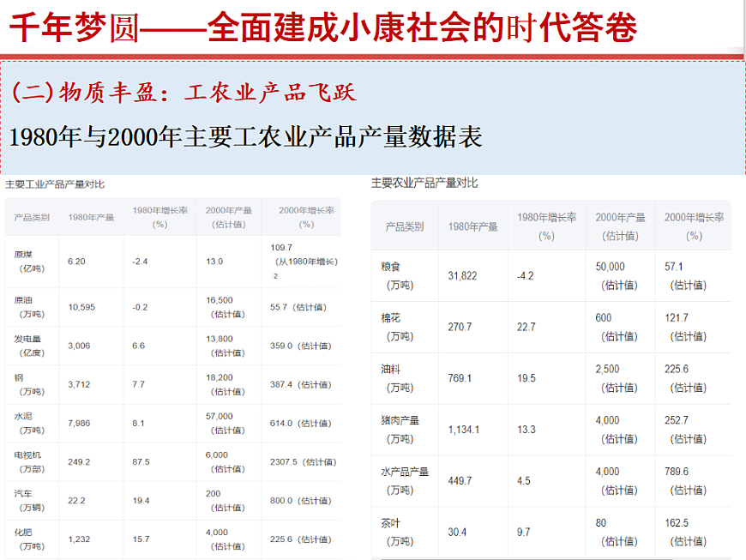
Task: Click the 7,986 cement output value
Action: [x=79, y=423]
